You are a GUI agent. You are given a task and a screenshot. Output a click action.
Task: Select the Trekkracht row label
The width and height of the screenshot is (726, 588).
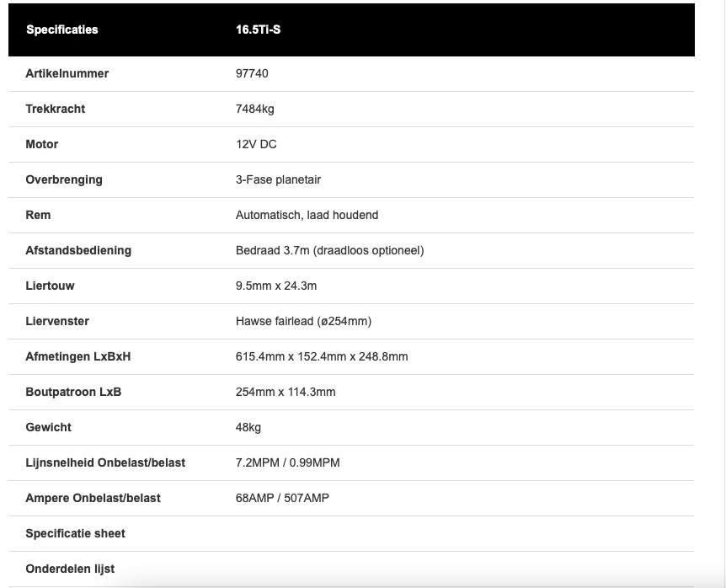(x=55, y=109)
